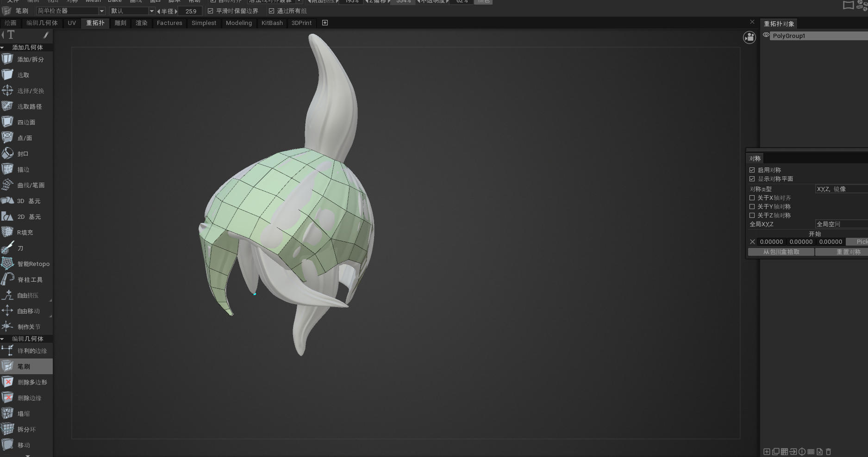
Task: Switch to the 雕刻 tab
Action: pyautogui.click(x=120, y=23)
